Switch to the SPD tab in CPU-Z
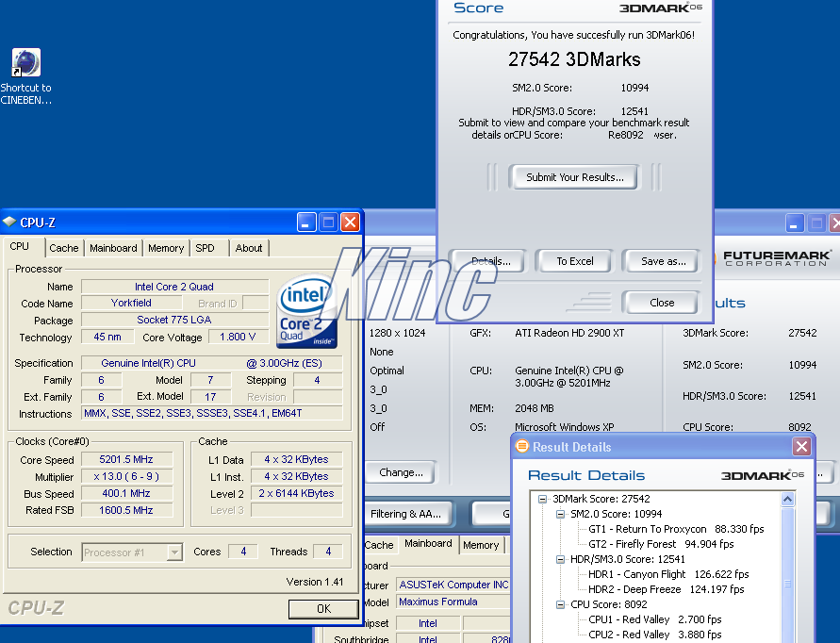The height and width of the screenshot is (643, 840). (x=205, y=248)
